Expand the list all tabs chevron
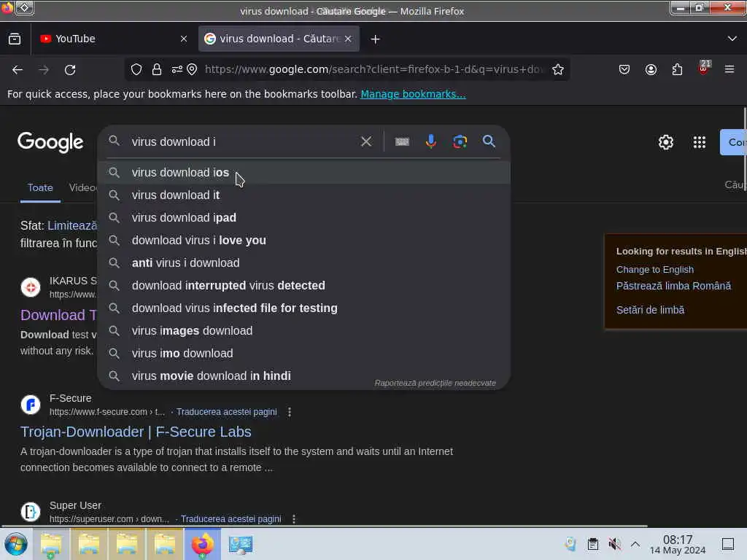This screenshot has height=560, width=747. pos(732,39)
